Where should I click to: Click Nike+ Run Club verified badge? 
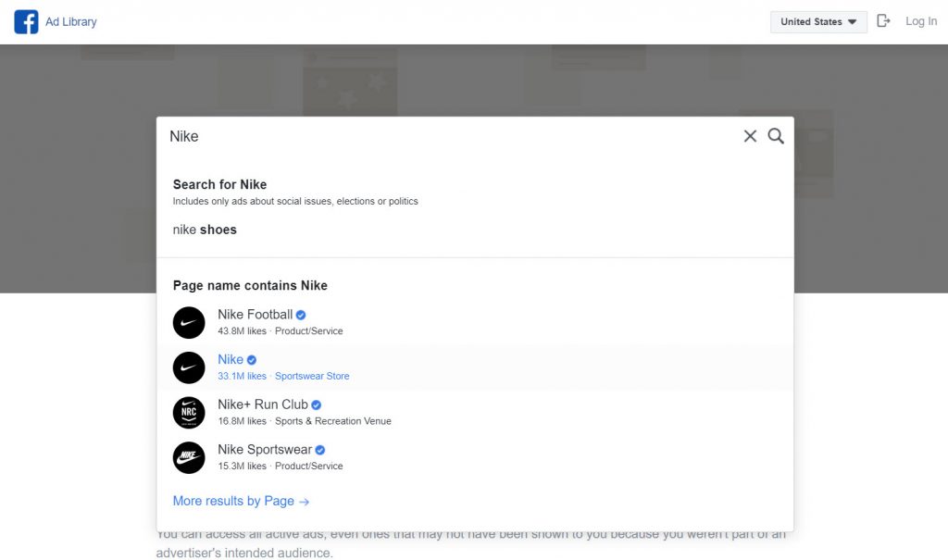(317, 405)
